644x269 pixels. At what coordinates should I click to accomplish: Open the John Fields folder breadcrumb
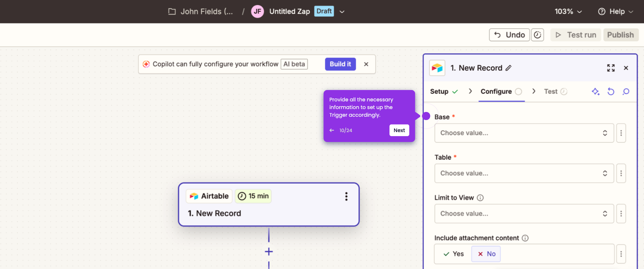point(200,11)
